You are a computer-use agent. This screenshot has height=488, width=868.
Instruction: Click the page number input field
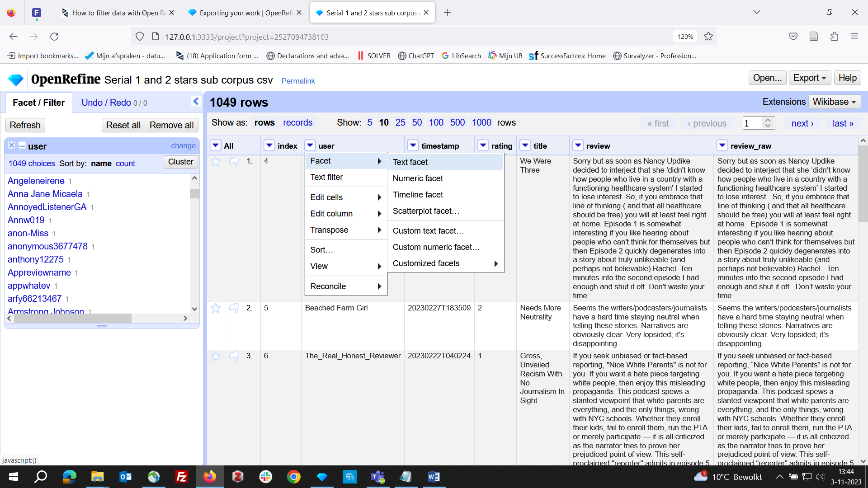pos(753,123)
